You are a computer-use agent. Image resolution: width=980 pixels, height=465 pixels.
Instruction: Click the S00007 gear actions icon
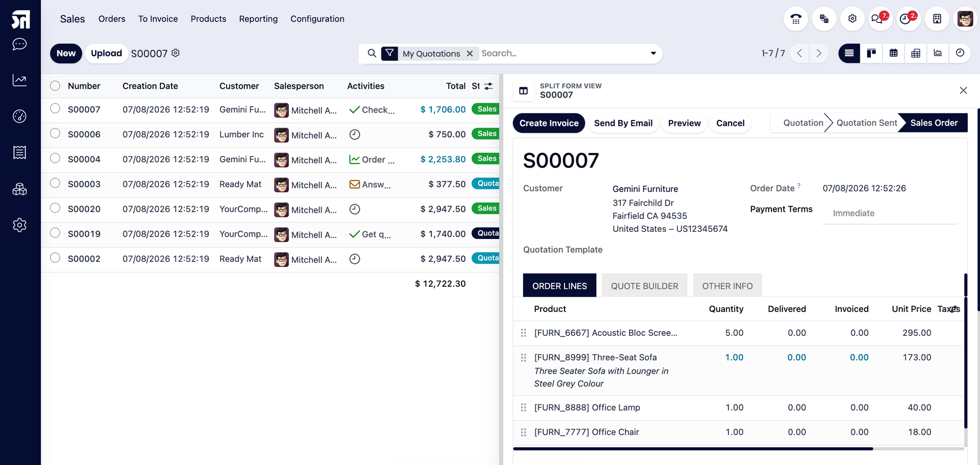pos(176,53)
